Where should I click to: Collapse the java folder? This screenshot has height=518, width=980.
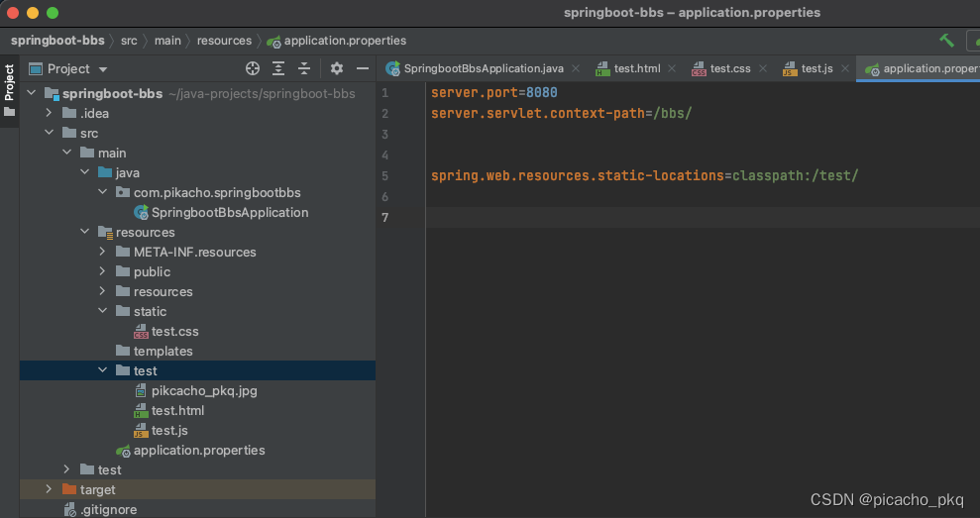pyautogui.click(x=84, y=172)
